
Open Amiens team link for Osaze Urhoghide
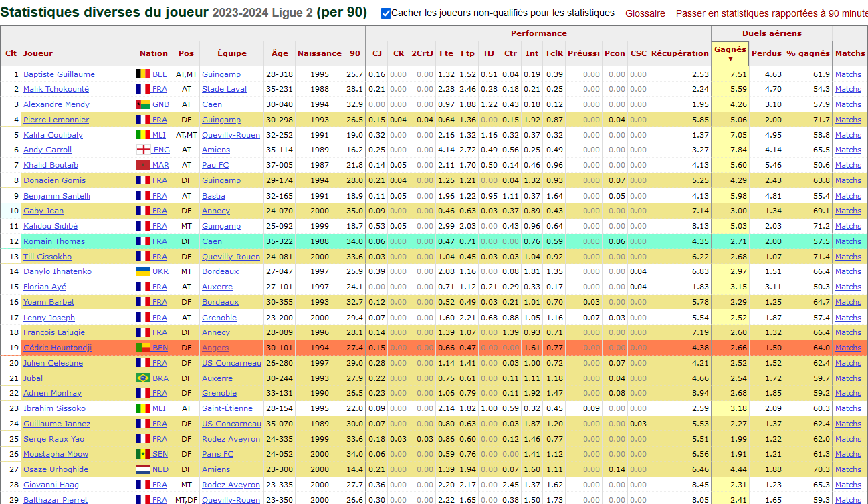click(216, 469)
